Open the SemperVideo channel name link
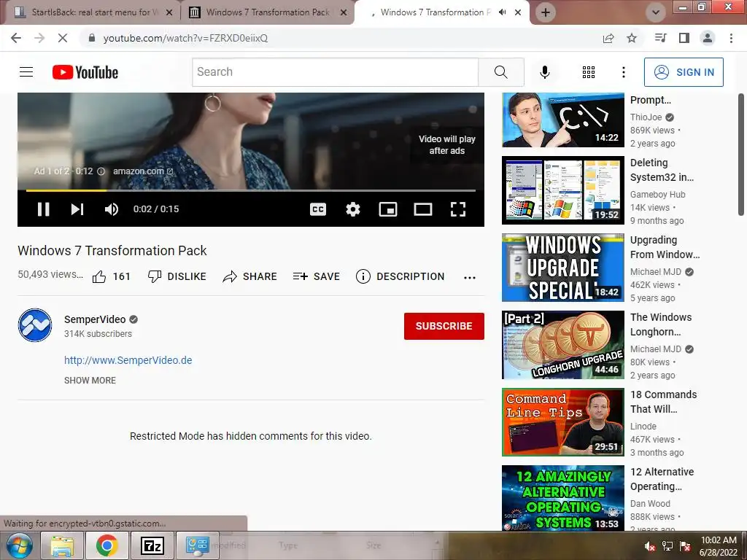Screen dimensions: 747x560 (95, 319)
